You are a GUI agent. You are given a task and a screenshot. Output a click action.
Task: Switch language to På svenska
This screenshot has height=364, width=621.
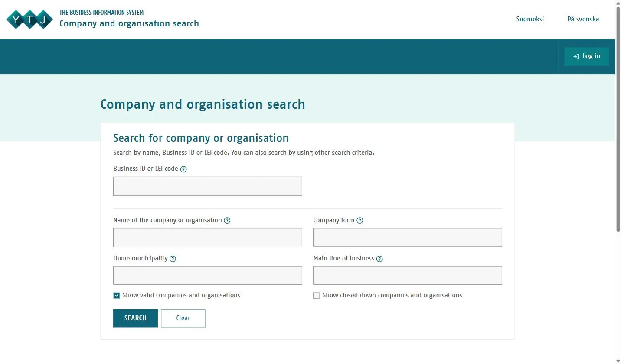coord(583,19)
